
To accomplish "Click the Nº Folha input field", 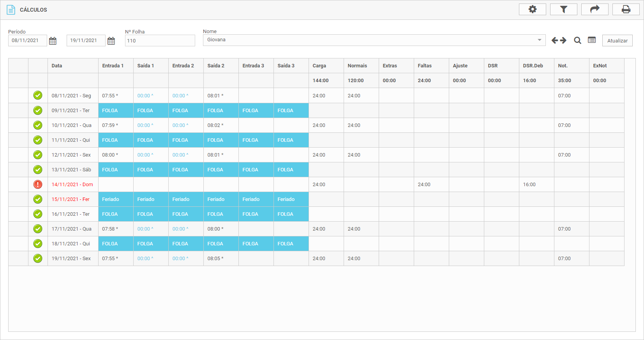I will tap(160, 41).
